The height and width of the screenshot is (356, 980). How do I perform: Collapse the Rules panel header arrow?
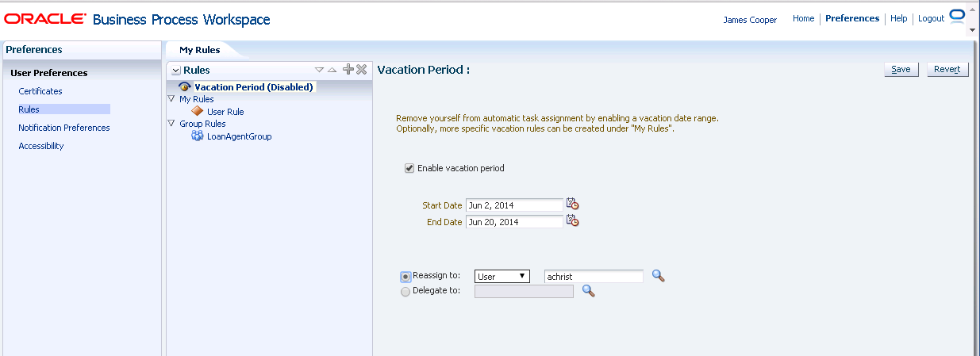coord(176,71)
